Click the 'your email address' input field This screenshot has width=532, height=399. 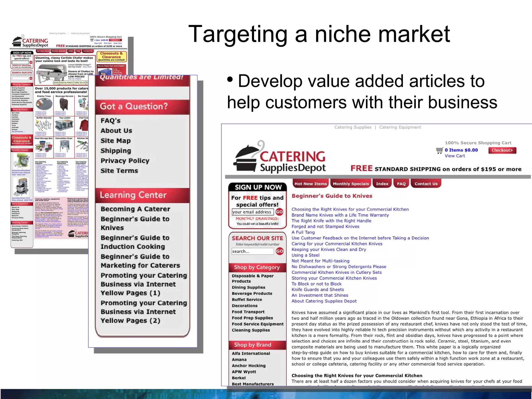click(253, 212)
